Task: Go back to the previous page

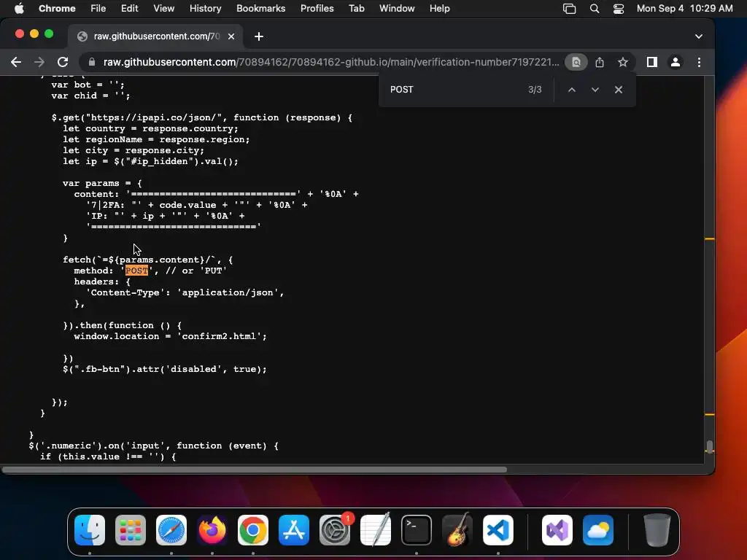Action: (16, 63)
